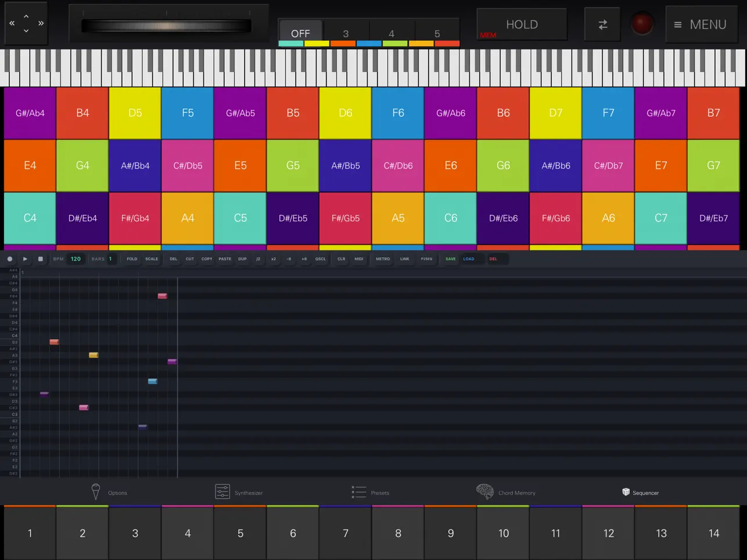Toggle the METRO metronome

pyautogui.click(x=383, y=259)
